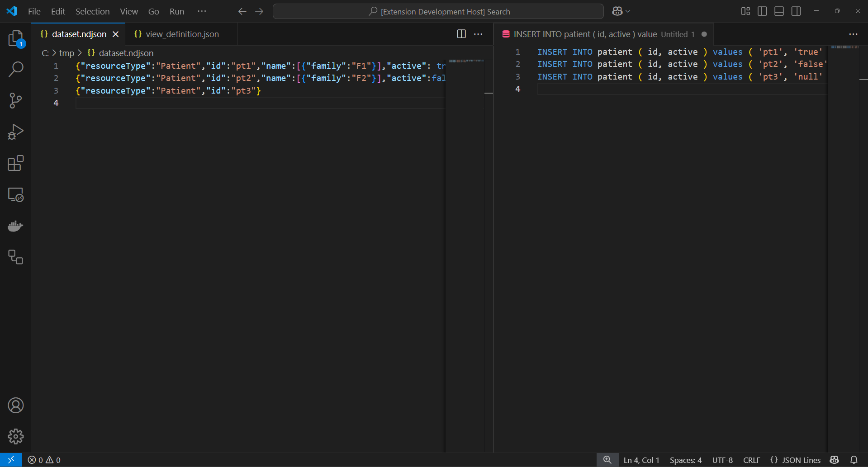Viewport: 868px width, 467px height.
Task: Open the Edit menu
Action: point(58,11)
